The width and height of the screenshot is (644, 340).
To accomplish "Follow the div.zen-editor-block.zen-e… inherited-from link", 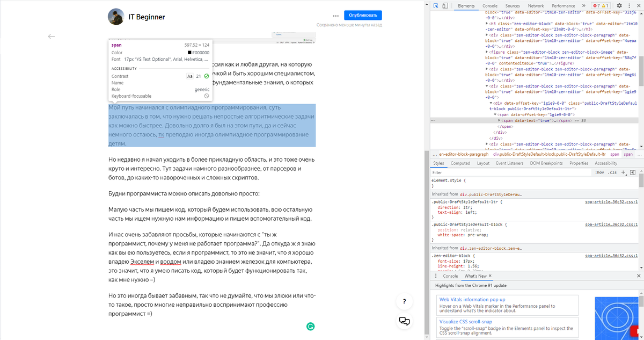I will coord(491,248).
